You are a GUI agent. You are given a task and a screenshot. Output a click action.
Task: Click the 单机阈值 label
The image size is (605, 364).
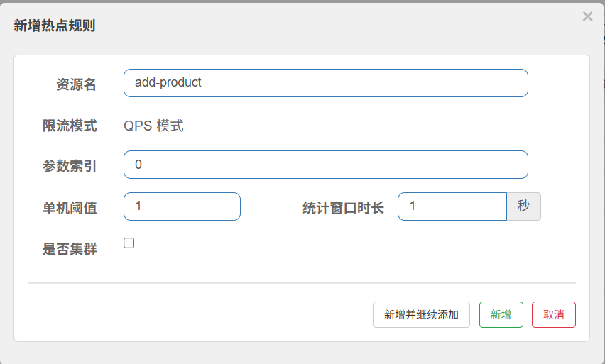[x=70, y=208]
